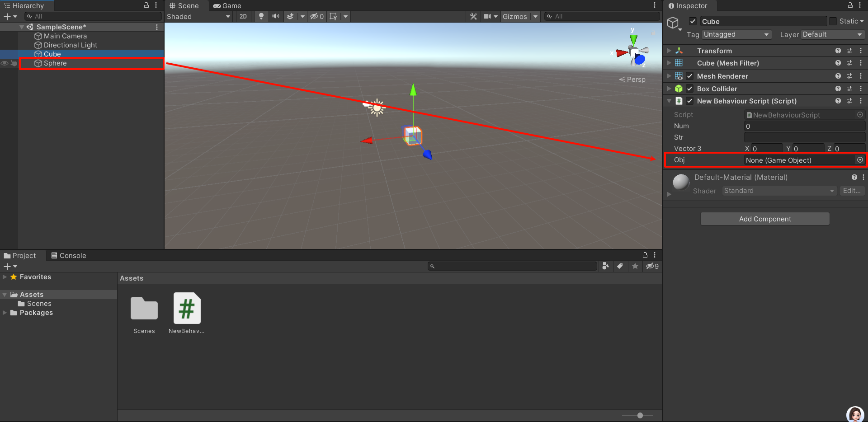Toggle scene audio speaker icon

click(x=275, y=16)
